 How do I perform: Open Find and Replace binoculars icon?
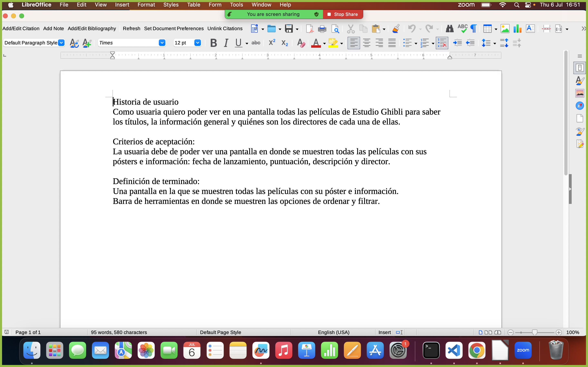450,29
